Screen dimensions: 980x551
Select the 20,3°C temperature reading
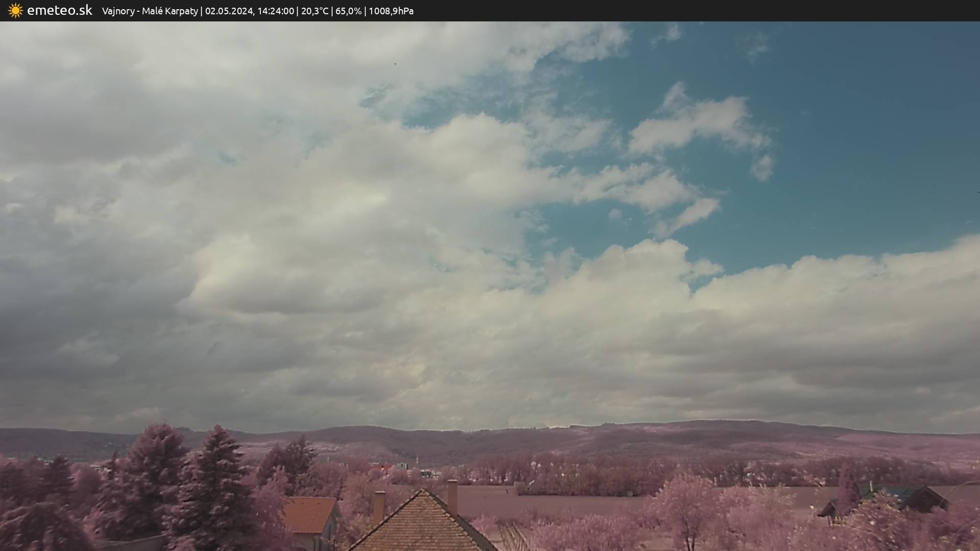[x=314, y=11]
